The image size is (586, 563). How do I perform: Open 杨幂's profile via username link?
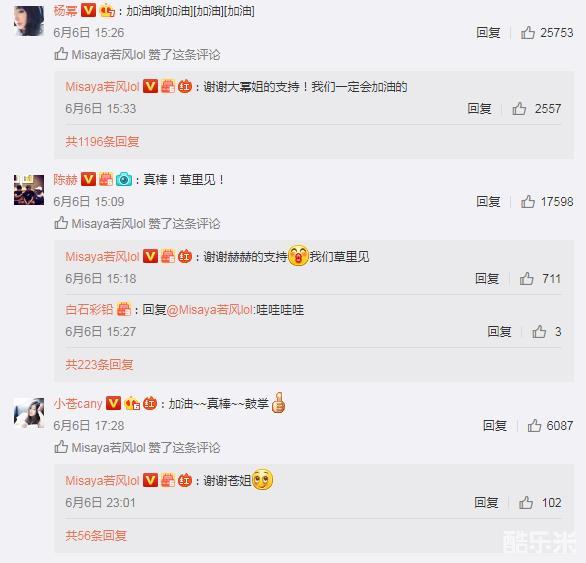click(x=65, y=10)
